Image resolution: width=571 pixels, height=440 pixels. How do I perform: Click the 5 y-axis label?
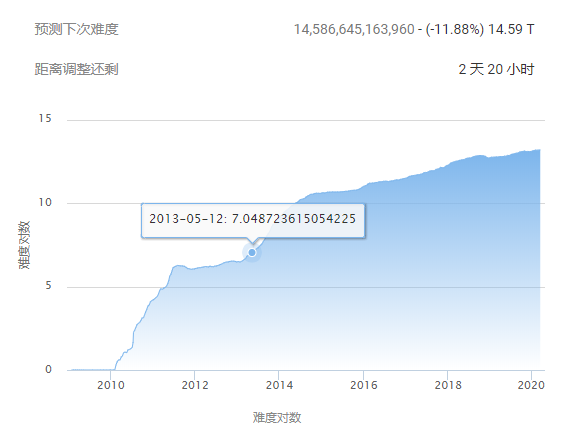pos(48,286)
